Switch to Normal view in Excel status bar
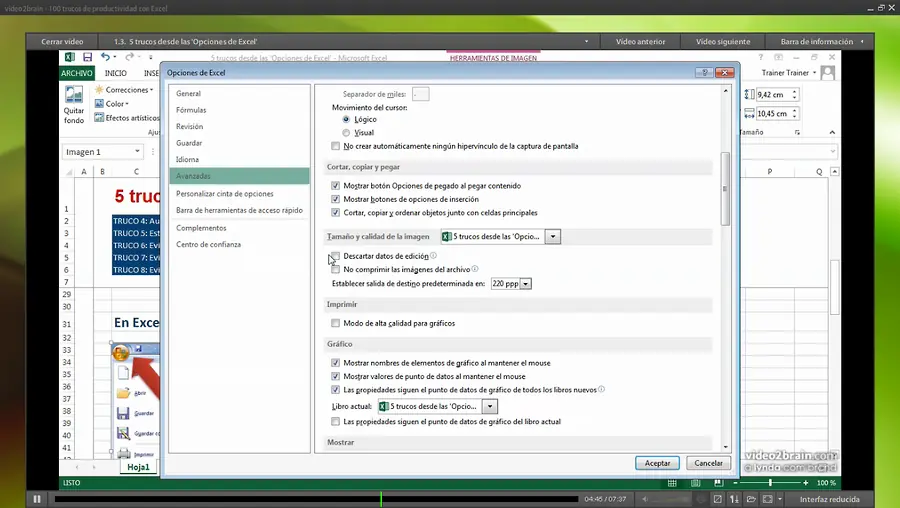The image size is (900, 508). point(672,483)
